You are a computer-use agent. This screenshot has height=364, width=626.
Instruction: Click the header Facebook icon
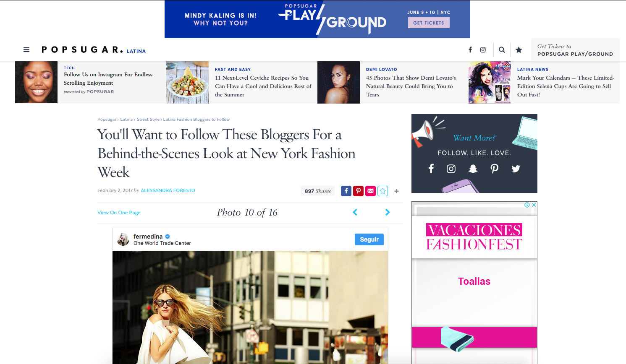tap(470, 50)
